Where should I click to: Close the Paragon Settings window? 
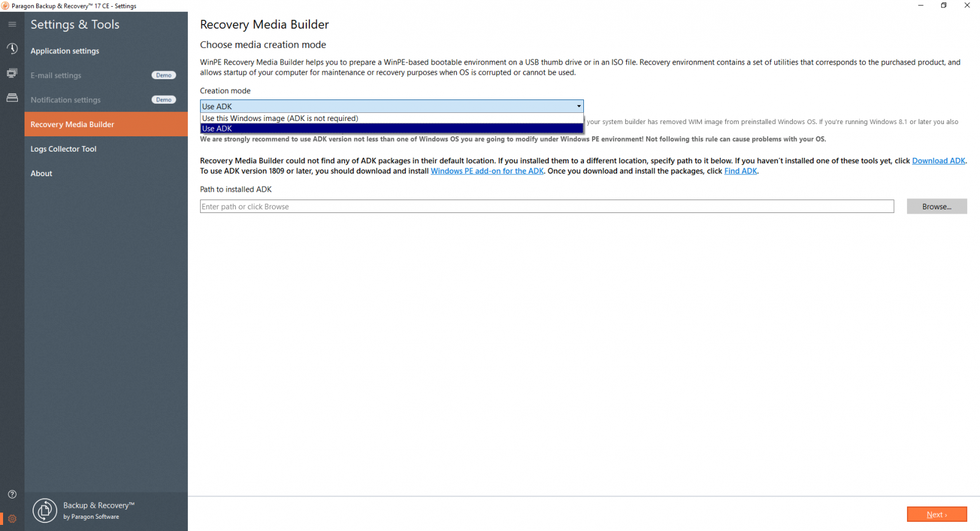click(x=967, y=6)
